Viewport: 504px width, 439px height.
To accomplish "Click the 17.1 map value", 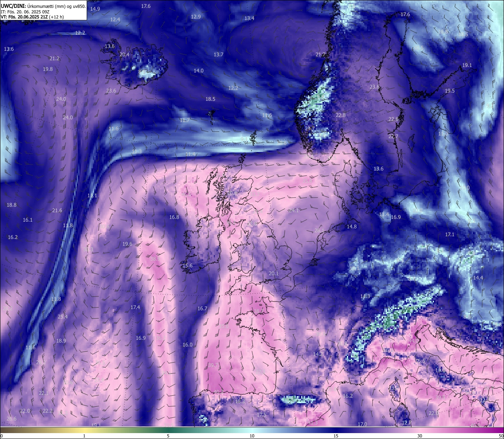I will tap(450, 234).
